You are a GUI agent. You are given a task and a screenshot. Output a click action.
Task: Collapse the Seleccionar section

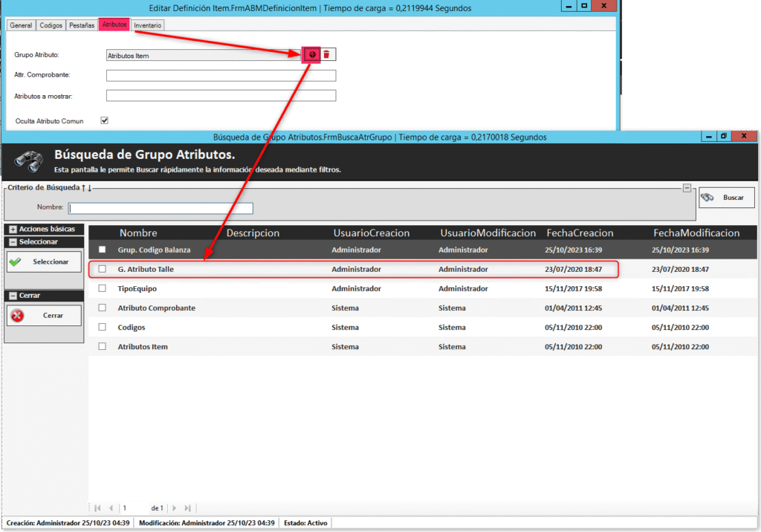coord(13,242)
